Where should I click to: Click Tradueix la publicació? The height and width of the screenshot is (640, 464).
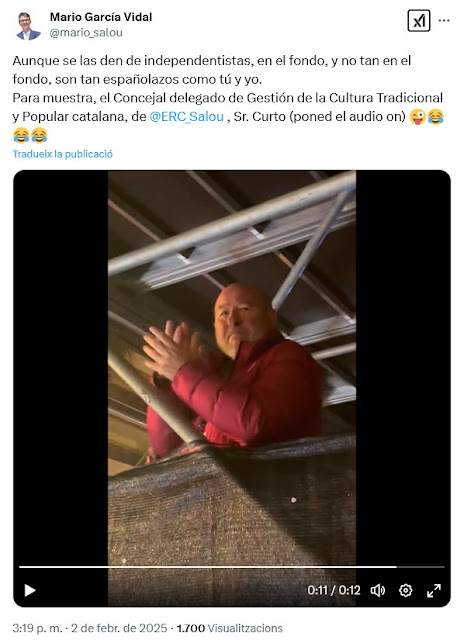(x=62, y=154)
